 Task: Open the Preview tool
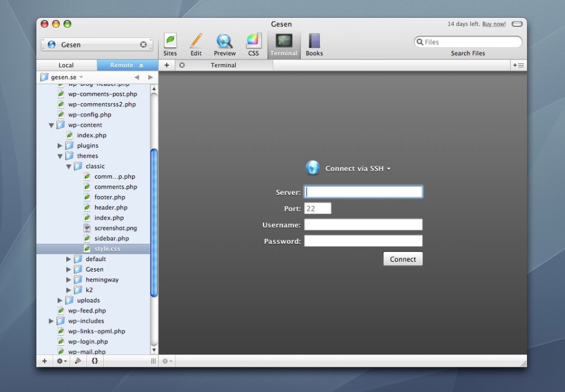tap(224, 44)
